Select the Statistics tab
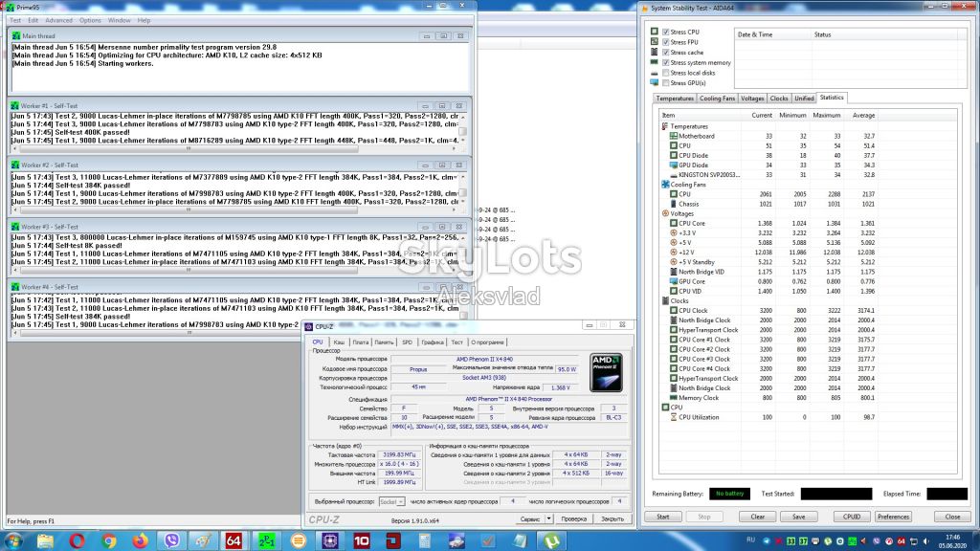 point(832,98)
